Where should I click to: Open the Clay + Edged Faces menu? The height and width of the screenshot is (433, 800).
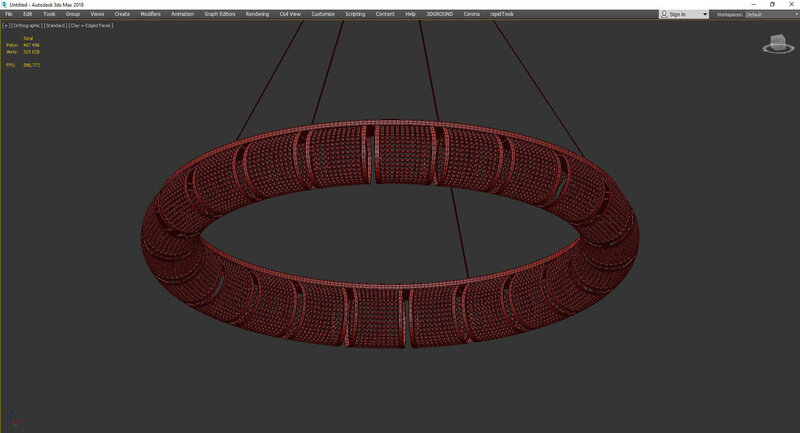pyautogui.click(x=90, y=25)
